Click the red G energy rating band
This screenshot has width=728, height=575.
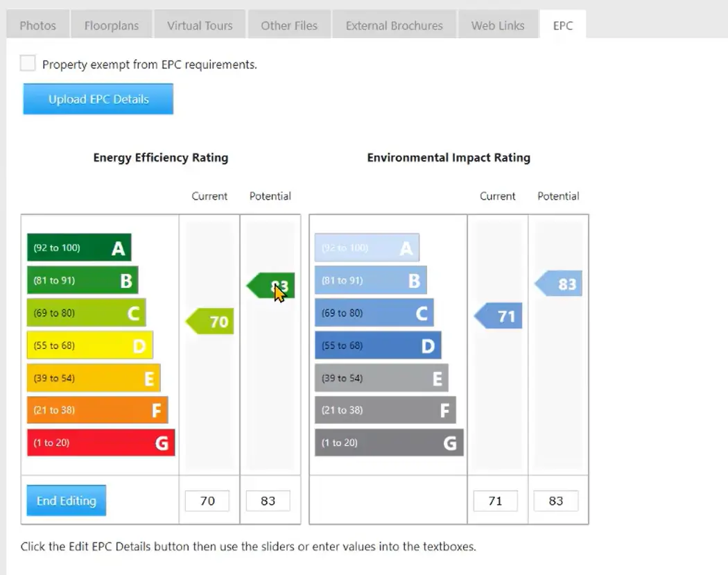(101, 443)
